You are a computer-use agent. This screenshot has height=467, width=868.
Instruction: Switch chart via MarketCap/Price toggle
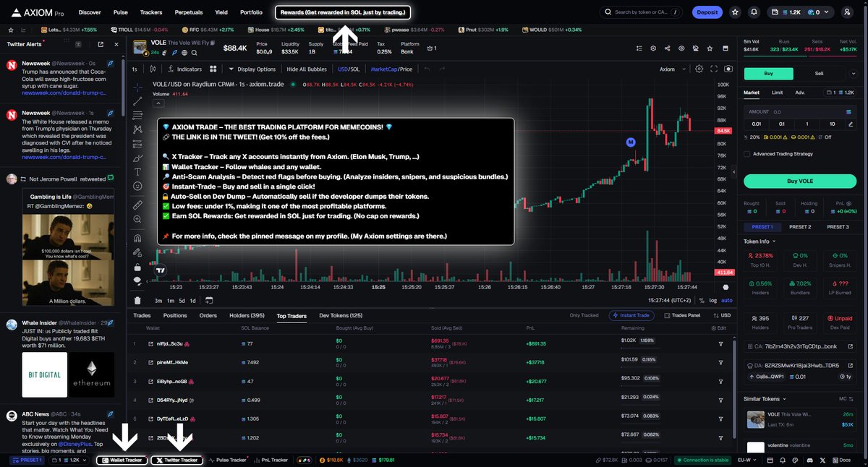[x=391, y=69]
